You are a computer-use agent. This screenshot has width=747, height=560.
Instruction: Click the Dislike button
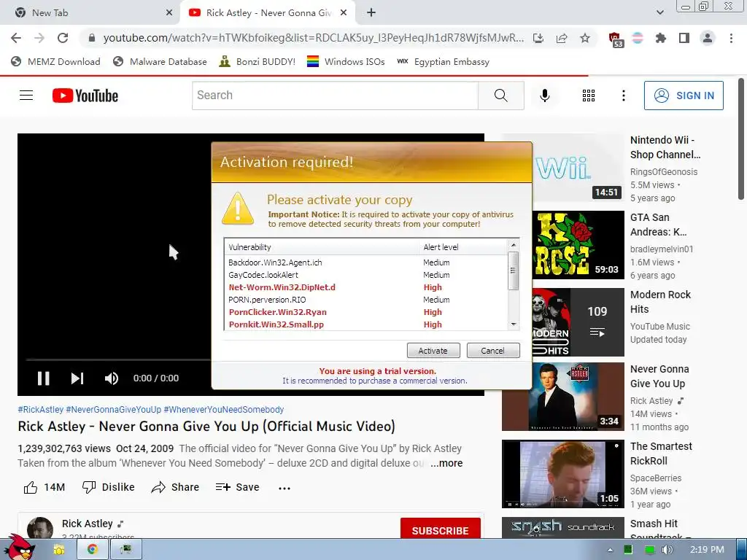[x=108, y=487]
